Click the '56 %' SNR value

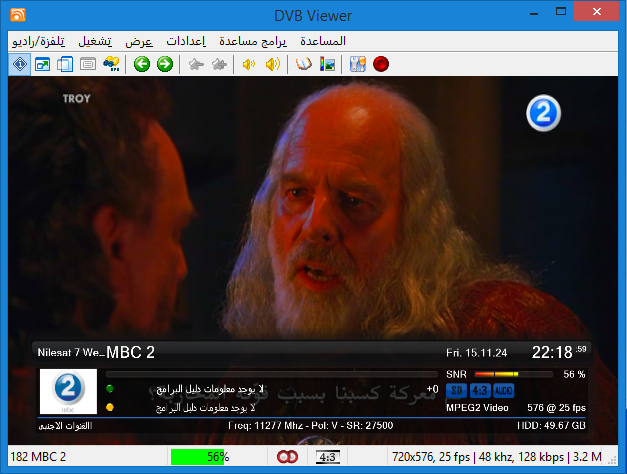point(574,374)
